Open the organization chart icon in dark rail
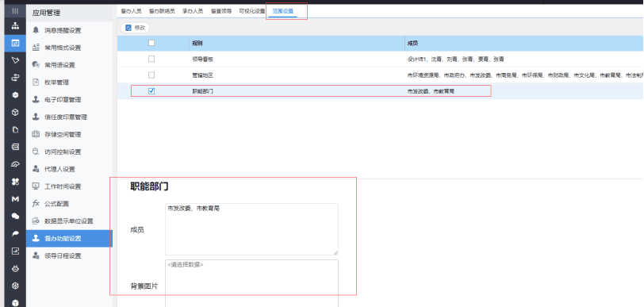The image size is (644, 307). click(x=15, y=26)
